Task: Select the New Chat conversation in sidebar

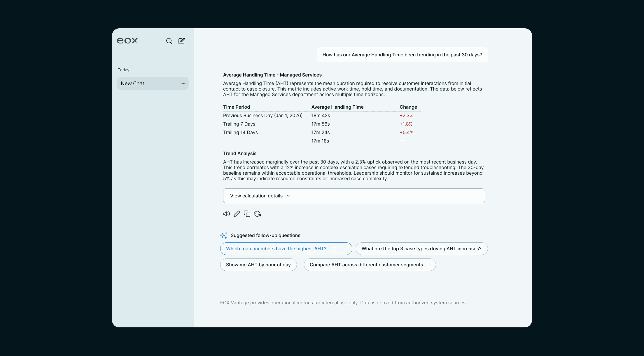Action: pyautogui.click(x=146, y=84)
